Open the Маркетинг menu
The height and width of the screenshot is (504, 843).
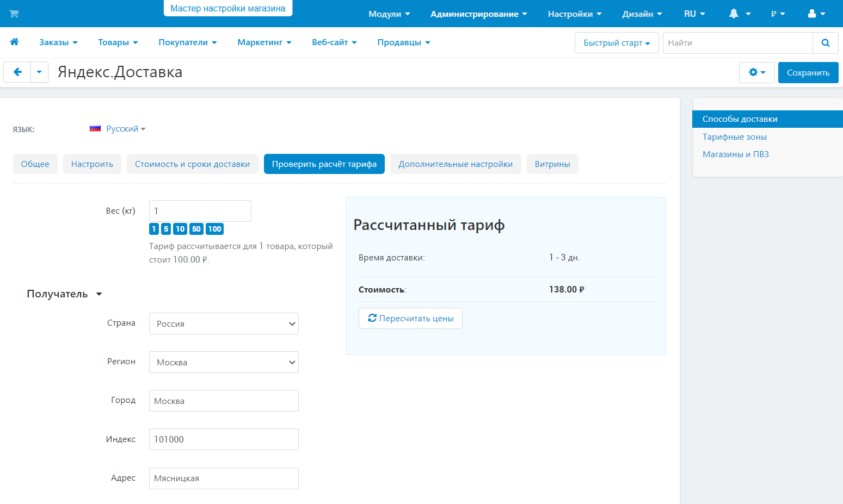[x=264, y=42]
